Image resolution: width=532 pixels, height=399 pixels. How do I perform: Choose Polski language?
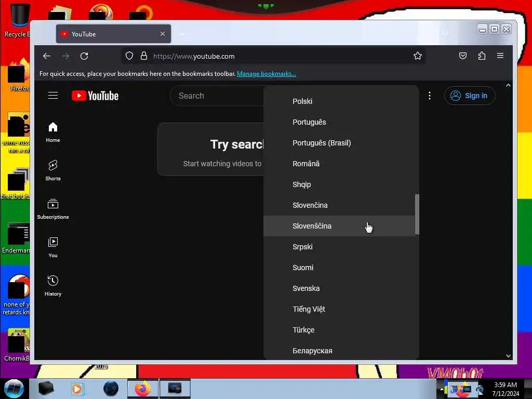coord(339,101)
